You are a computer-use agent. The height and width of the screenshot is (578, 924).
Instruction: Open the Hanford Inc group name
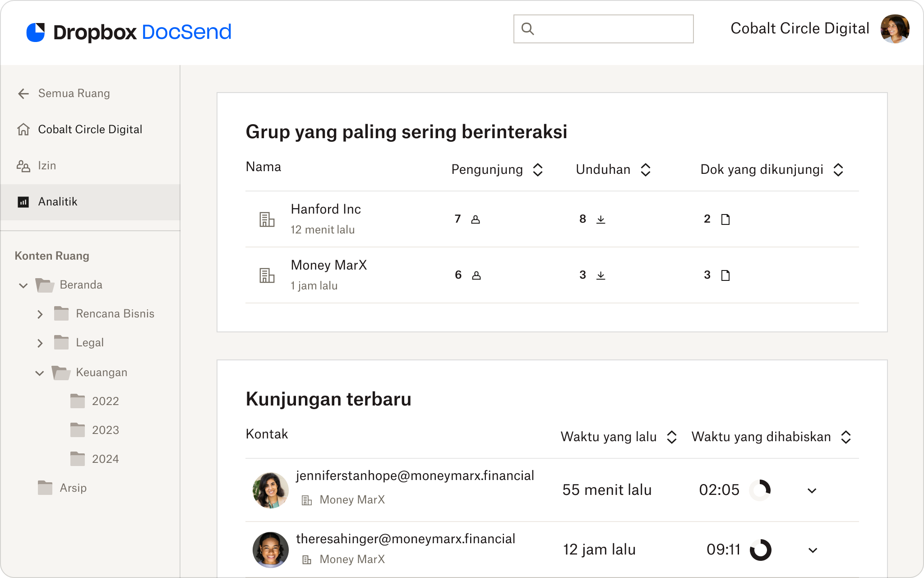(326, 209)
